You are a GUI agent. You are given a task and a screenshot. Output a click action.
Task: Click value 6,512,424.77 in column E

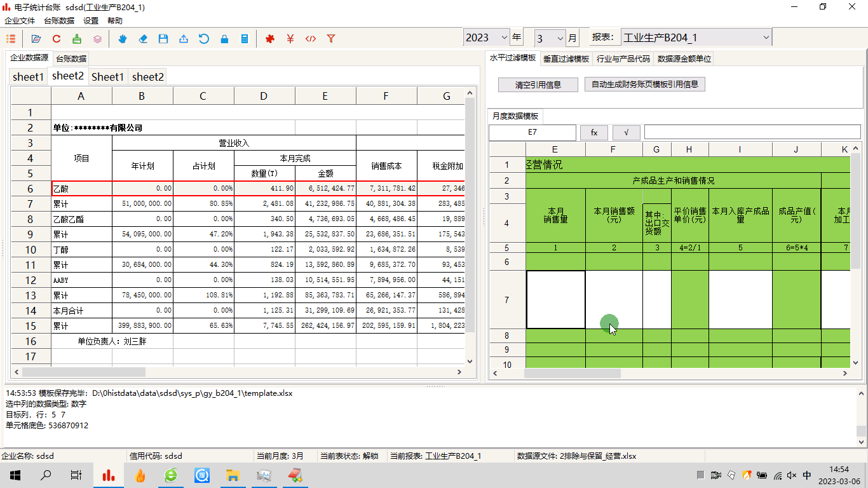pos(325,189)
